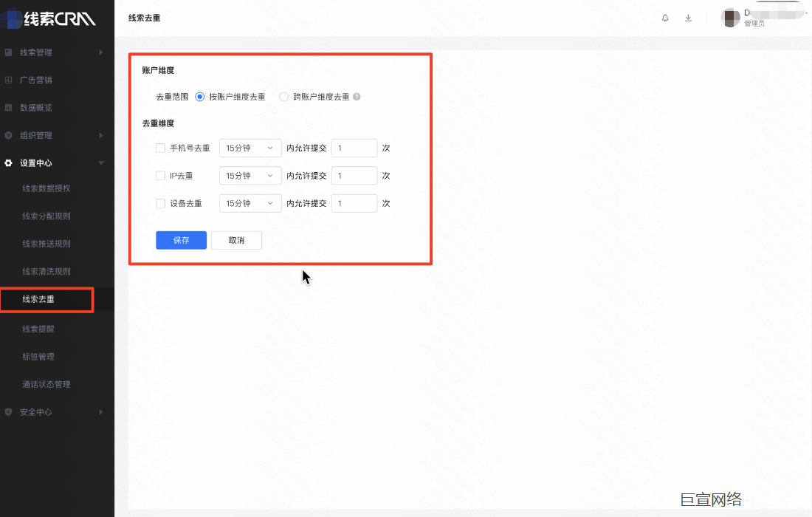Click the blue 保存 button
Screen dimensions: 812x517
click(x=181, y=240)
